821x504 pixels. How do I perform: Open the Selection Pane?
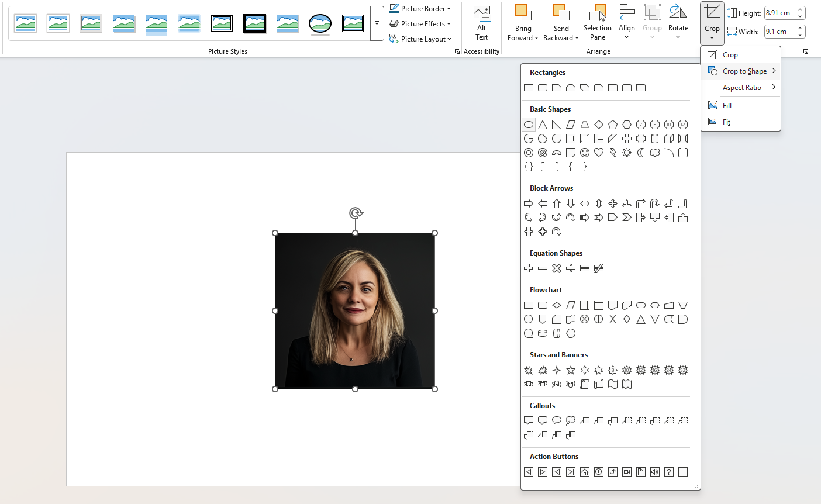(597, 23)
